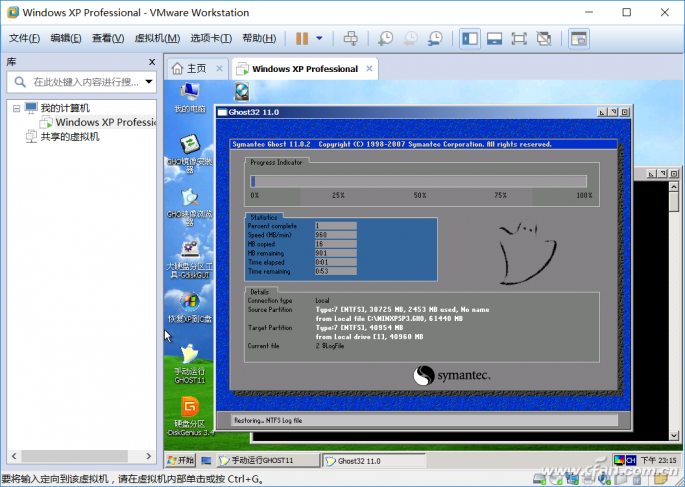This screenshot has height=487, width=685.
Task: Select 我的计算机 in the library tree
Action: 65,108
